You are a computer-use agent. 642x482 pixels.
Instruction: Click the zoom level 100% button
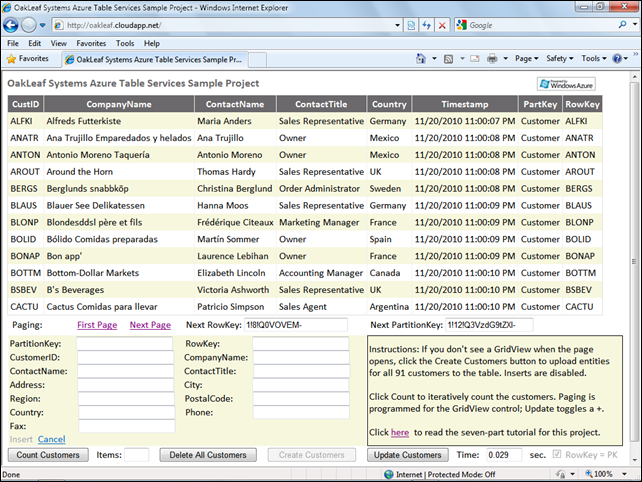599,474
